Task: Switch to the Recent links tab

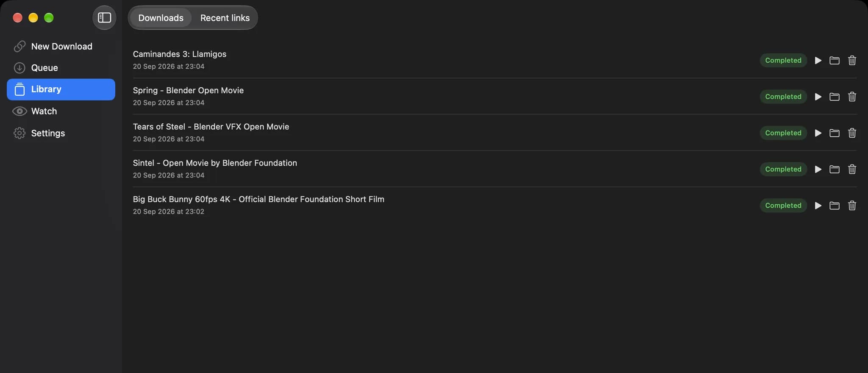Action: click(225, 18)
